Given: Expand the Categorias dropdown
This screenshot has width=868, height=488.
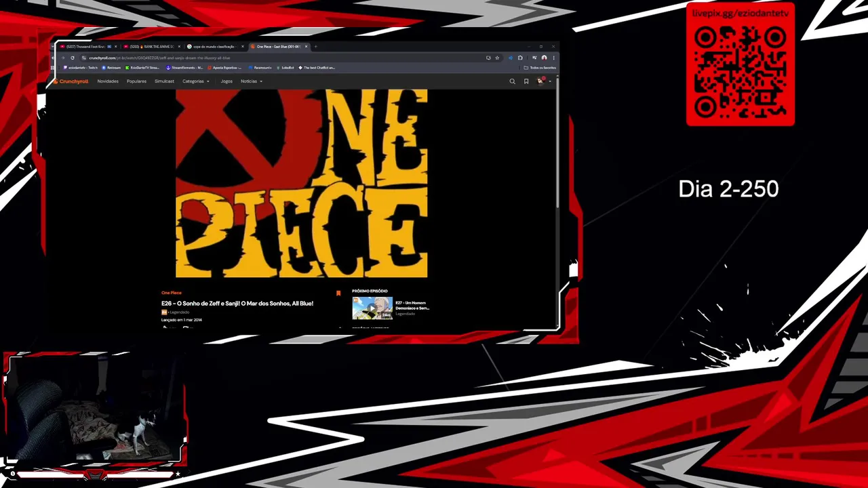Looking at the screenshot, I should [195, 81].
